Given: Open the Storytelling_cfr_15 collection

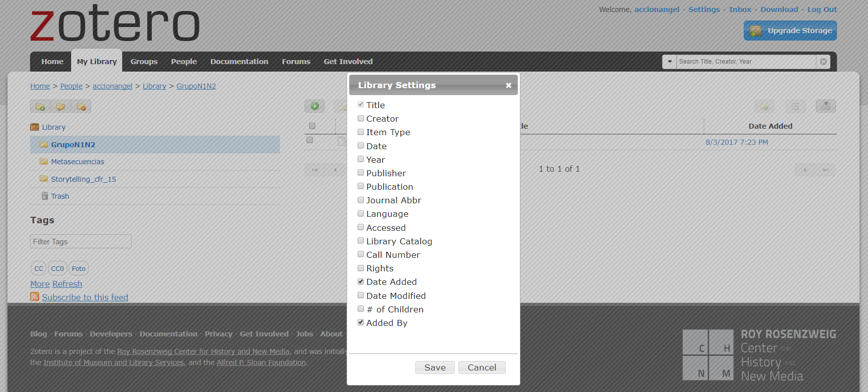Looking at the screenshot, I should [x=83, y=179].
